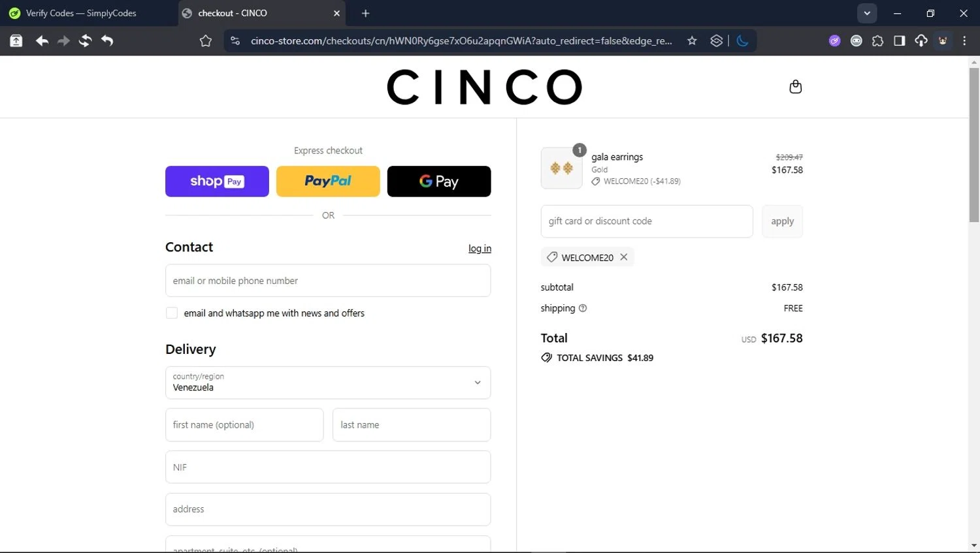
Task: Click the browser back arrow
Action: click(x=42, y=41)
